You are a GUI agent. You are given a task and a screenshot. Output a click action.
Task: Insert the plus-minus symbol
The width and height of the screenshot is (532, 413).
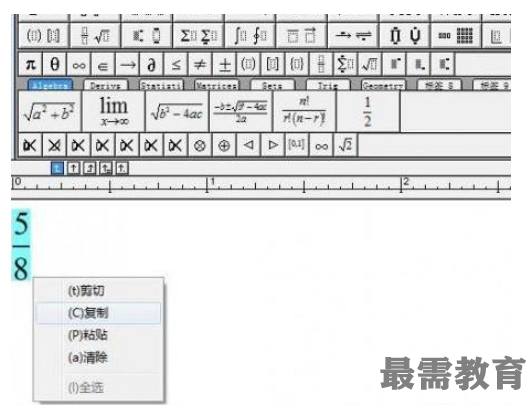click(224, 64)
